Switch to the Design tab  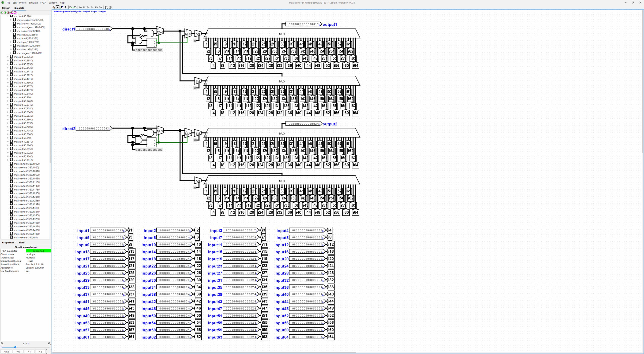[x=6, y=8]
